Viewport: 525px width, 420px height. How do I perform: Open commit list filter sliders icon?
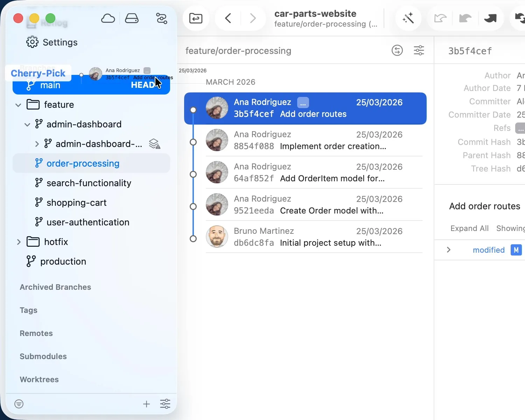point(419,50)
